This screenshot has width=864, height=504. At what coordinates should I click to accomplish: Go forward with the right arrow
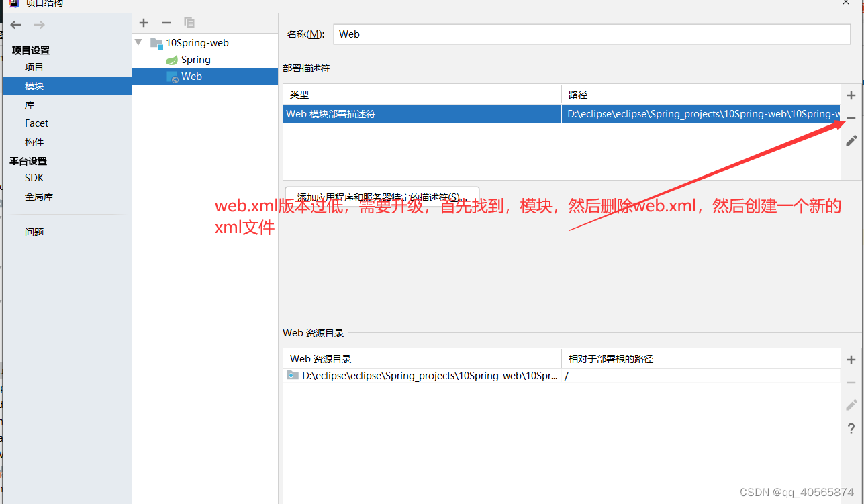[40, 25]
